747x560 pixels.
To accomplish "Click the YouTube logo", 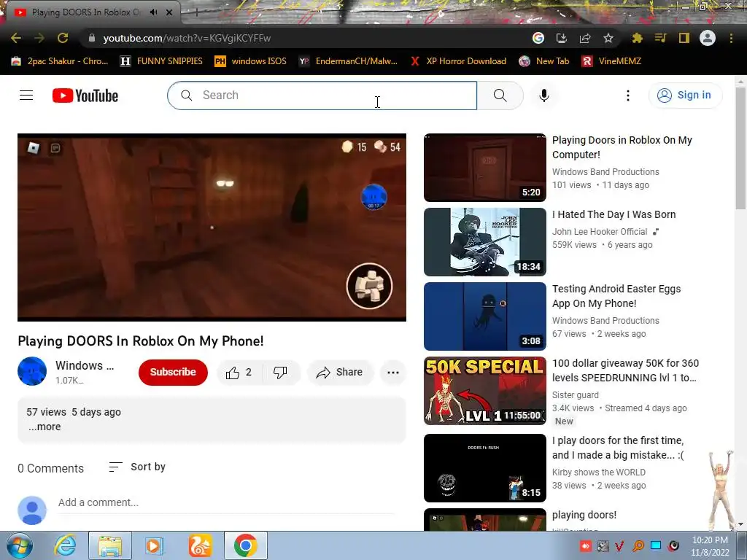I will pyautogui.click(x=85, y=96).
